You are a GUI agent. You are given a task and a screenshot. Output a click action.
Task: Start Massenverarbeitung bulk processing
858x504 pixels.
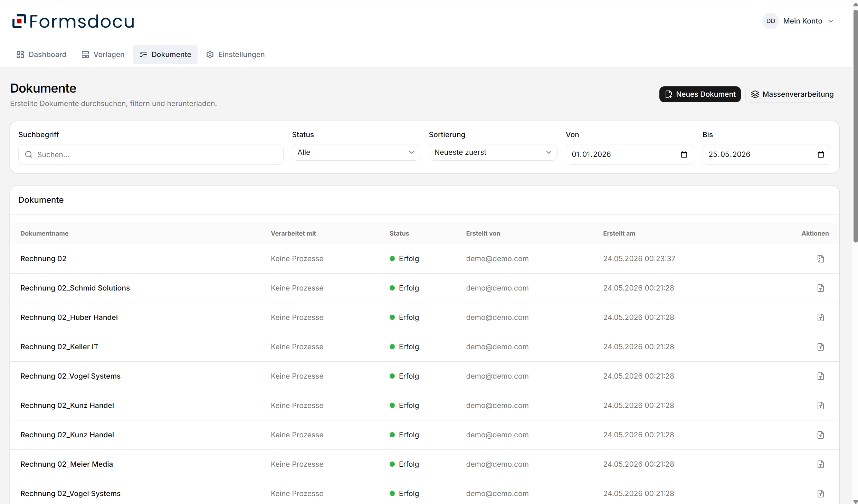pyautogui.click(x=792, y=94)
